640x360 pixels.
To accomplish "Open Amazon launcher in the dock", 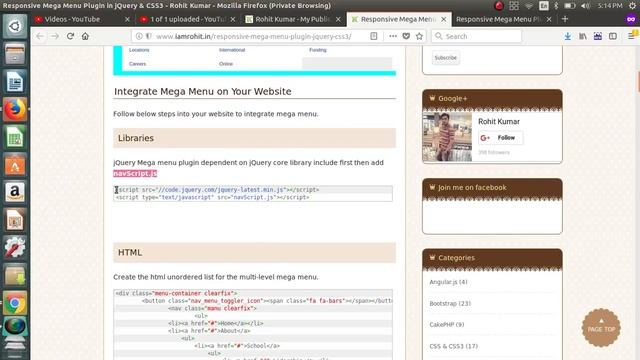I will coord(15,192).
